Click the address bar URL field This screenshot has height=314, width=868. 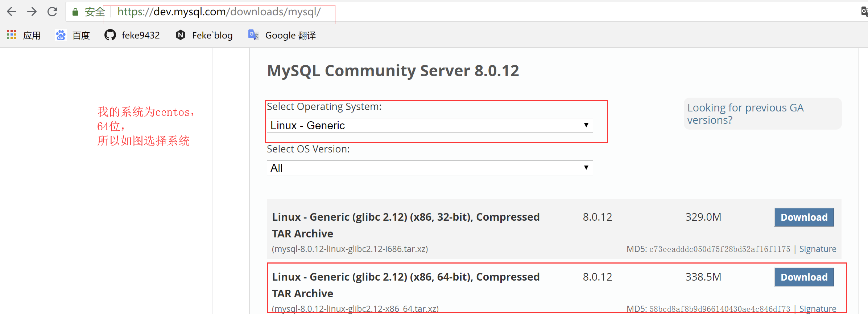tap(219, 12)
